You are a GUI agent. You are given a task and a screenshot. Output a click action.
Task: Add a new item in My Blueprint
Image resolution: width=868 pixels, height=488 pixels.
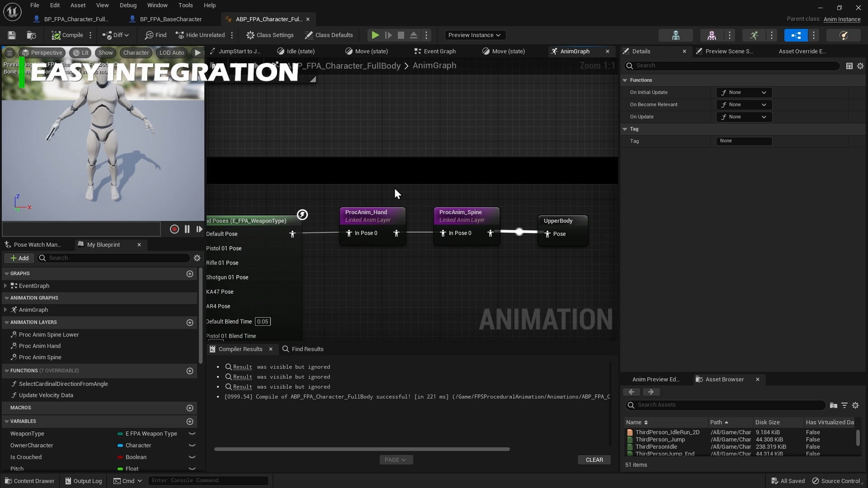19,258
